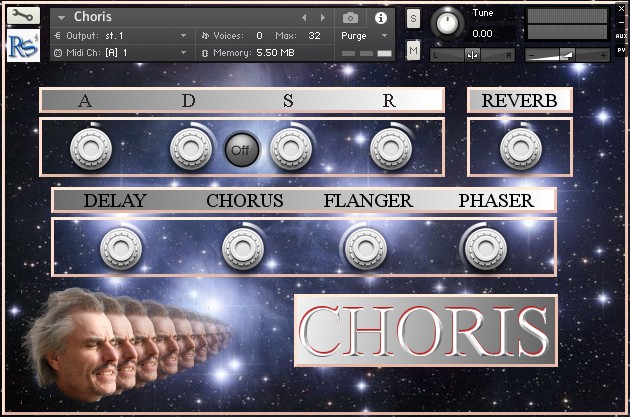Toggle the Off switch in ADSR section
This screenshot has width=630, height=417.
pyautogui.click(x=240, y=150)
